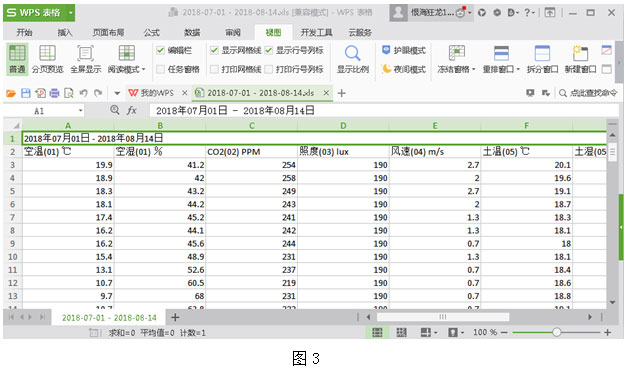Switch to the 公式 formulas ribbon tab

[152, 33]
